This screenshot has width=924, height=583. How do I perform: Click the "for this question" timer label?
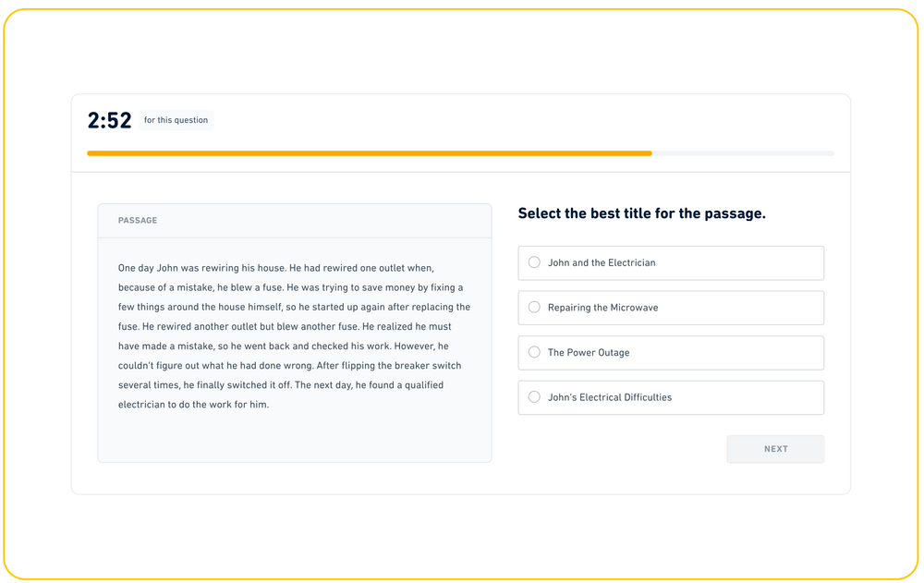coord(176,120)
